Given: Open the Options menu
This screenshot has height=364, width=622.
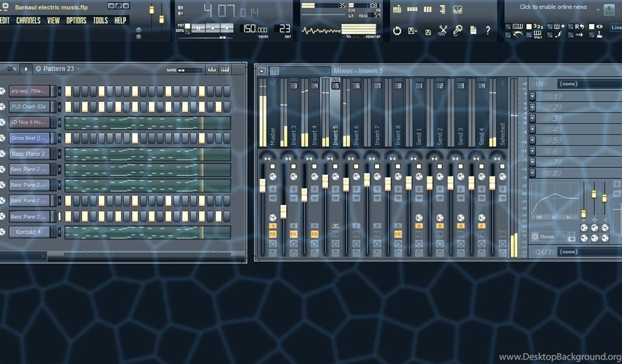Looking at the screenshot, I should [x=76, y=21].
